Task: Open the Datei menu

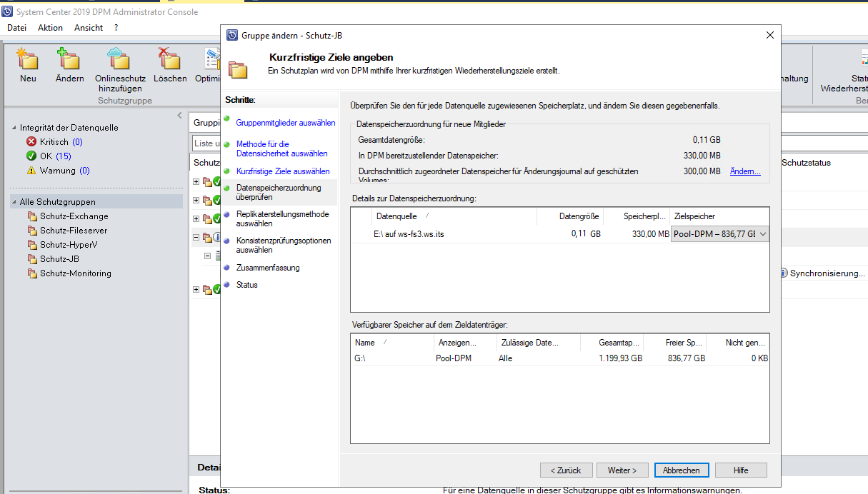Action: point(16,28)
